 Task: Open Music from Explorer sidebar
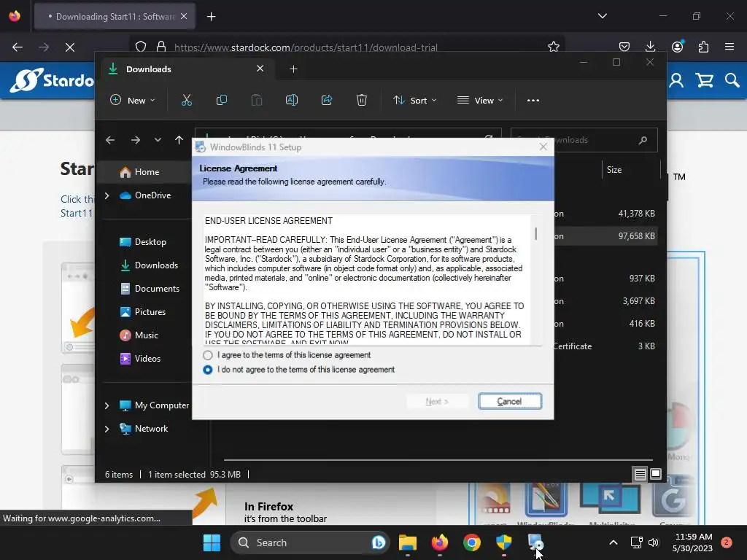(139, 335)
